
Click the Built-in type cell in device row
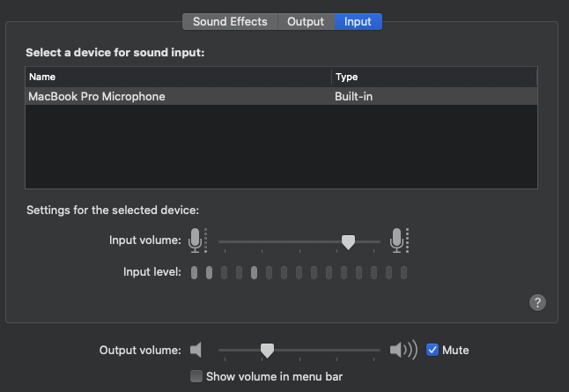tap(354, 96)
